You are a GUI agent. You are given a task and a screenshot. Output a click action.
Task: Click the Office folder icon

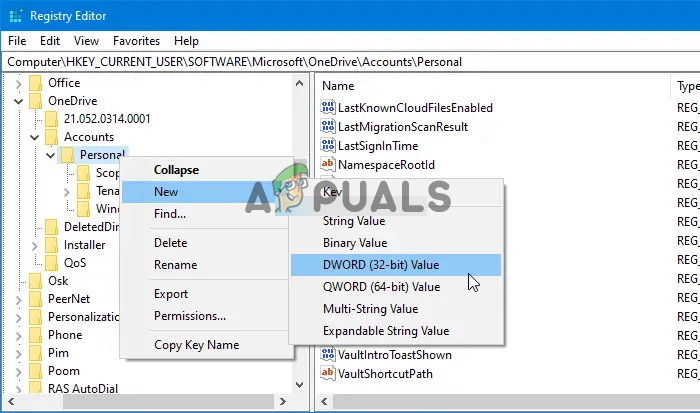coord(35,83)
